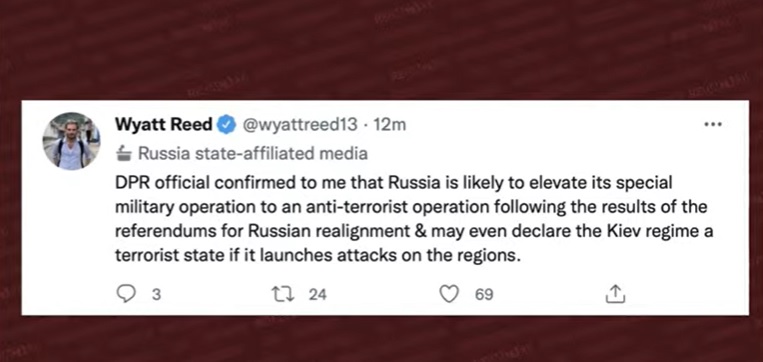Click the blue verified checkmark badge
The height and width of the screenshot is (362, 763).
[x=225, y=125]
